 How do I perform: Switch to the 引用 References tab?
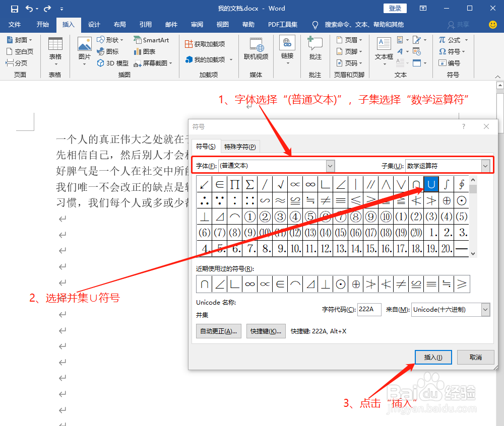pos(145,24)
